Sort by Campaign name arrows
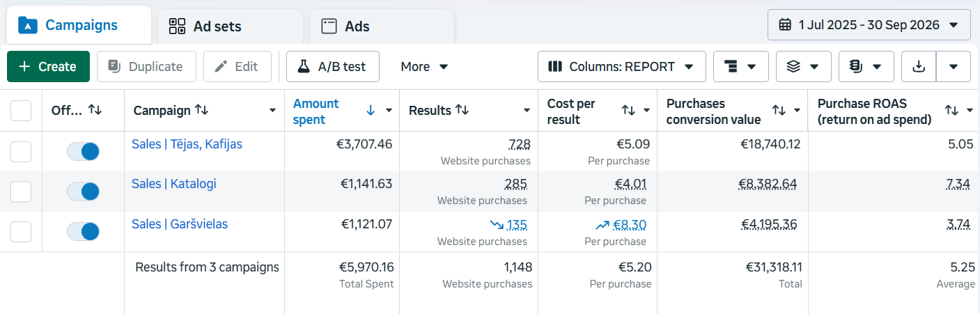The height and width of the screenshot is (314, 980). point(201,110)
